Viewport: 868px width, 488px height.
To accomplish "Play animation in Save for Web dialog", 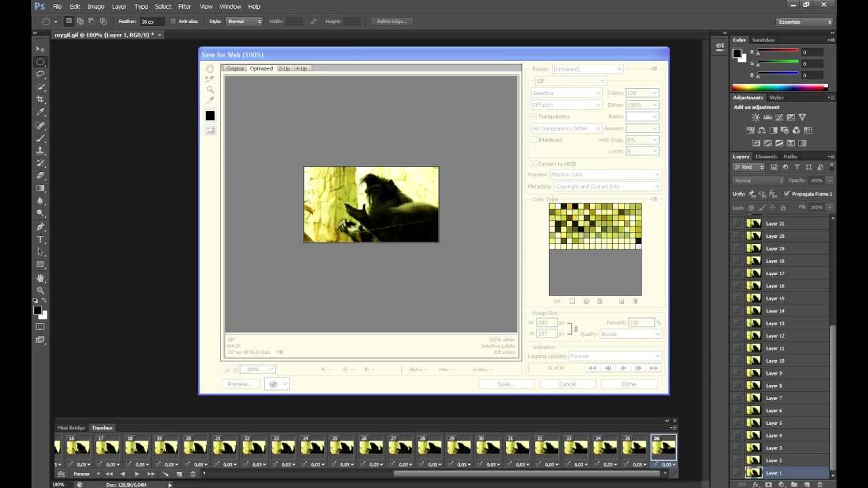I will [623, 368].
